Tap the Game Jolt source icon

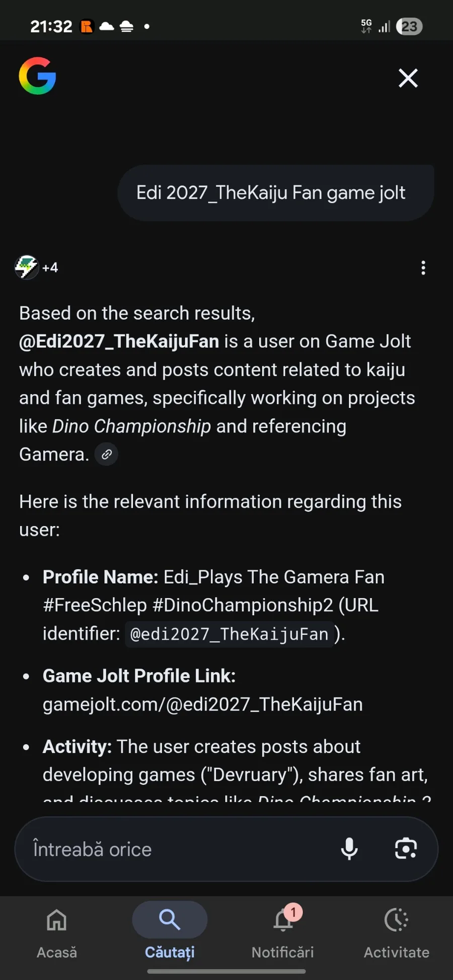tap(27, 266)
